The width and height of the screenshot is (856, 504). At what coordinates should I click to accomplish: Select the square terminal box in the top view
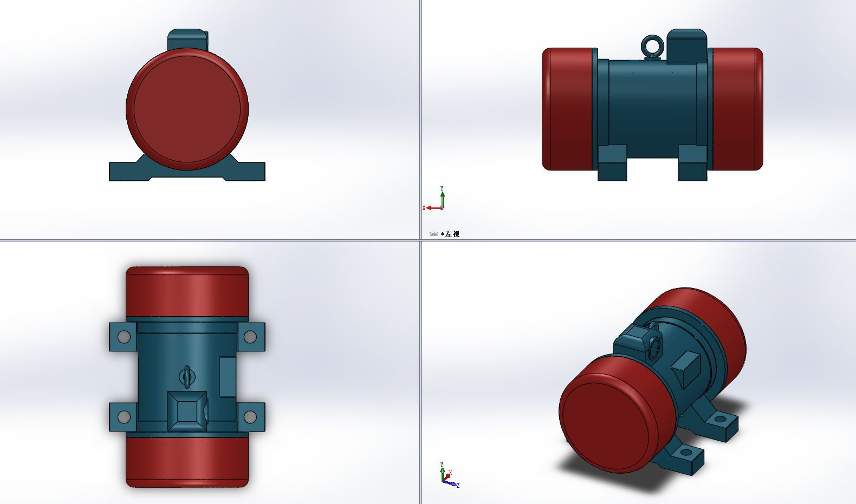(187, 411)
